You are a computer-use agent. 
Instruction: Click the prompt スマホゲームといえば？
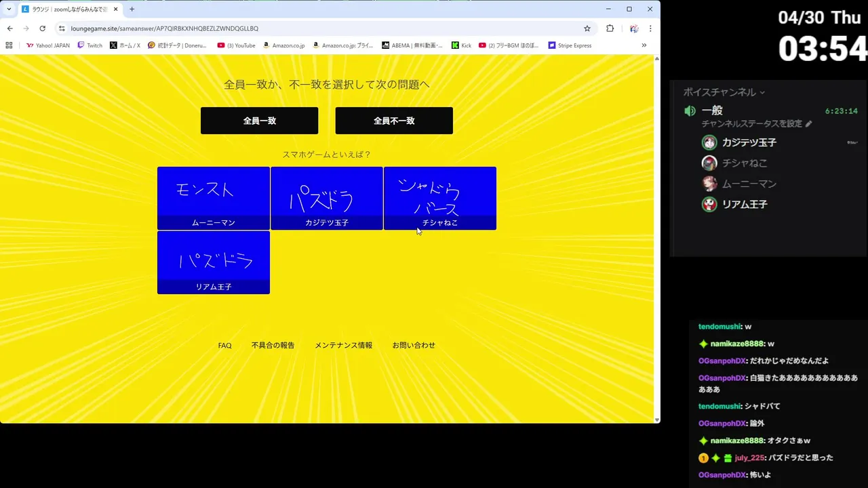coord(327,155)
